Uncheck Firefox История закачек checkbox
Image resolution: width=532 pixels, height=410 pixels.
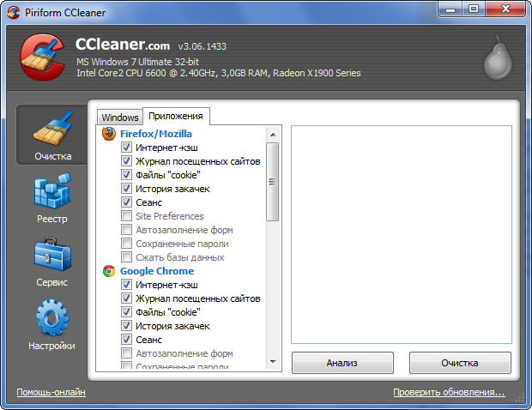[x=126, y=189]
